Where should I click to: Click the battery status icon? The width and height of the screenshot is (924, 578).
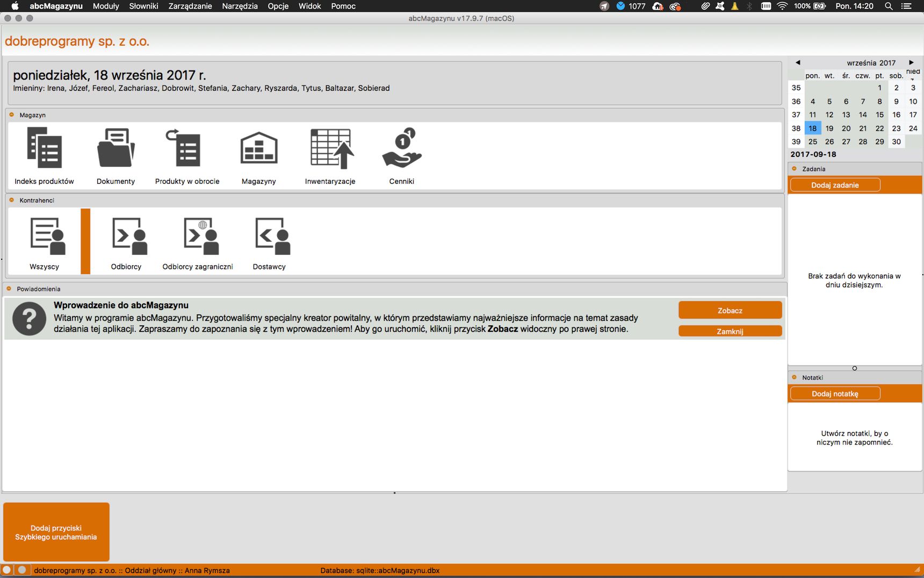(x=820, y=6)
